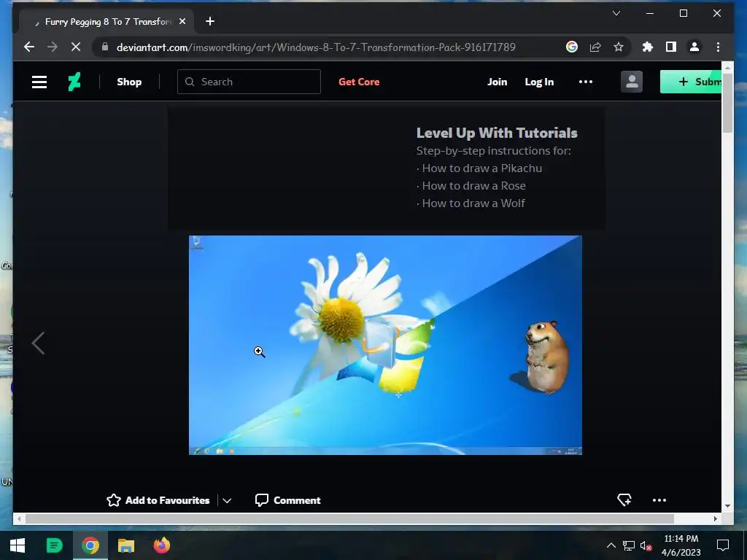Click the scroll up arrow
This screenshot has width=747, height=560.
[x=727, y=67]
